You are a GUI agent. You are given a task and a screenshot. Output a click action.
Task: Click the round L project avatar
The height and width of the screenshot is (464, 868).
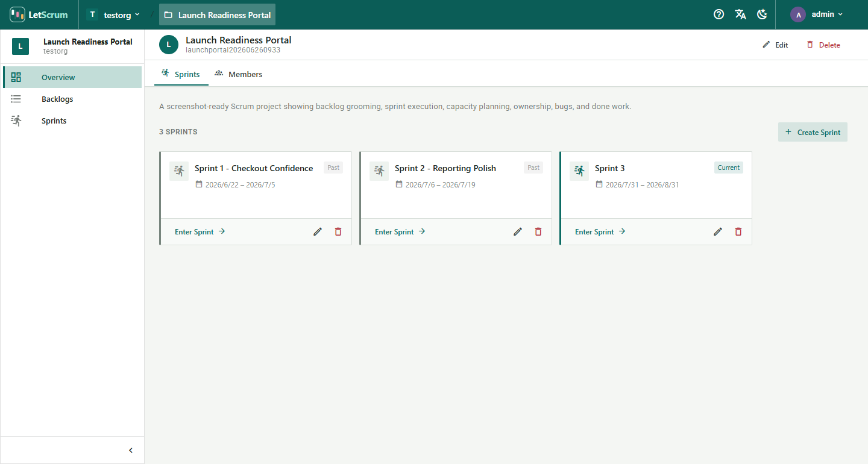169,45
